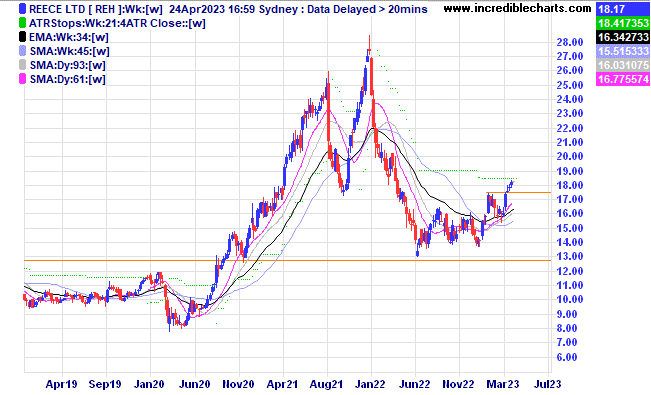Select the SMA:Wk:45:[w] legend label
The height and width of the screenshot is (395, 651).
(x=69, y=52)
